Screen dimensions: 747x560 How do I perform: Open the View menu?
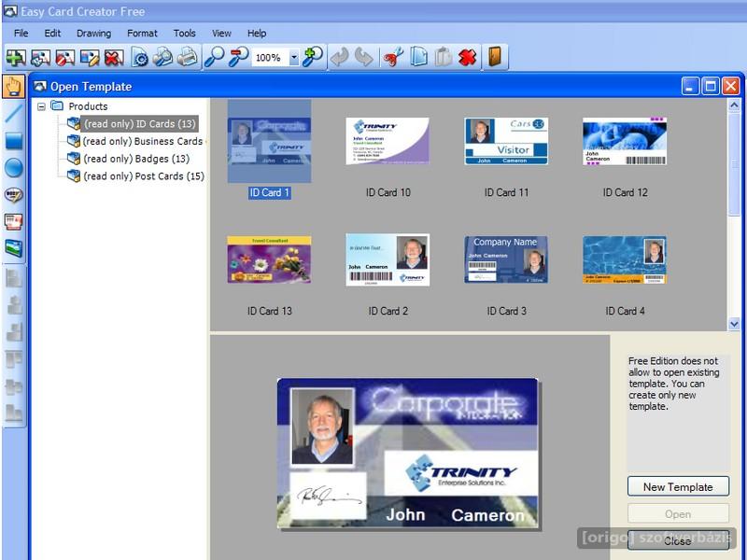(221, 34)
